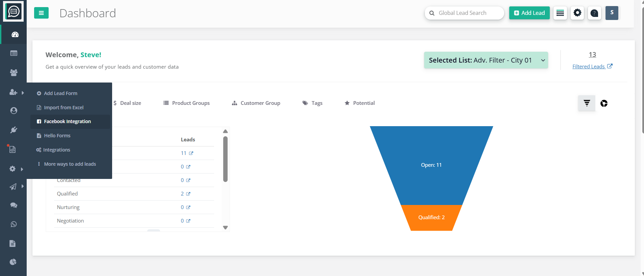Open the Selected List dropdown

tap(486, 60)
